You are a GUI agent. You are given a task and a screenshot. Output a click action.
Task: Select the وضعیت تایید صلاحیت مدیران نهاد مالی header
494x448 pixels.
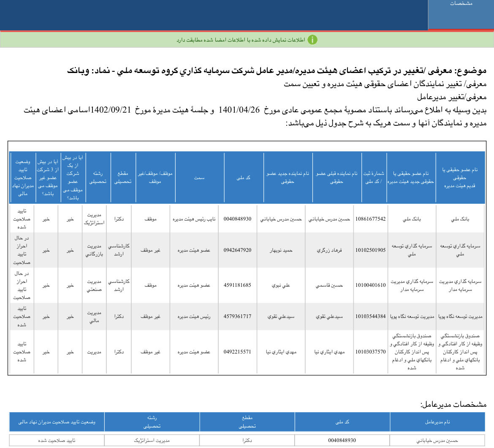[x=22, y=177]
